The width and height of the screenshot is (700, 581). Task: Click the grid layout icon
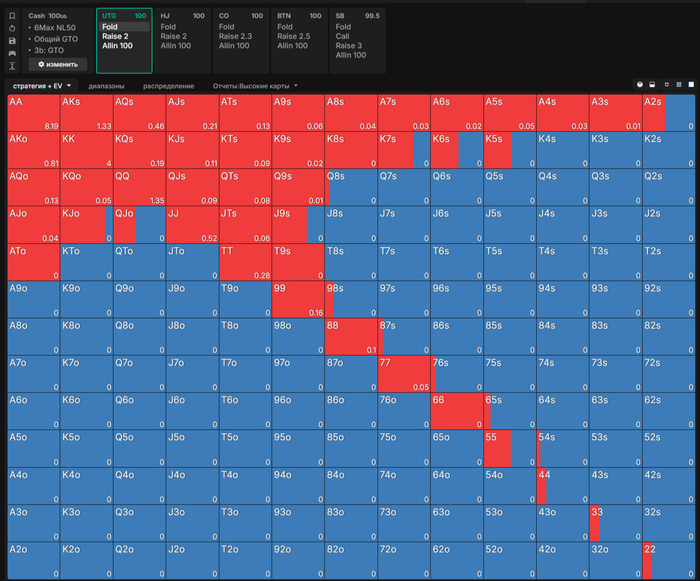pyautogui.click(x=679, y=84)
